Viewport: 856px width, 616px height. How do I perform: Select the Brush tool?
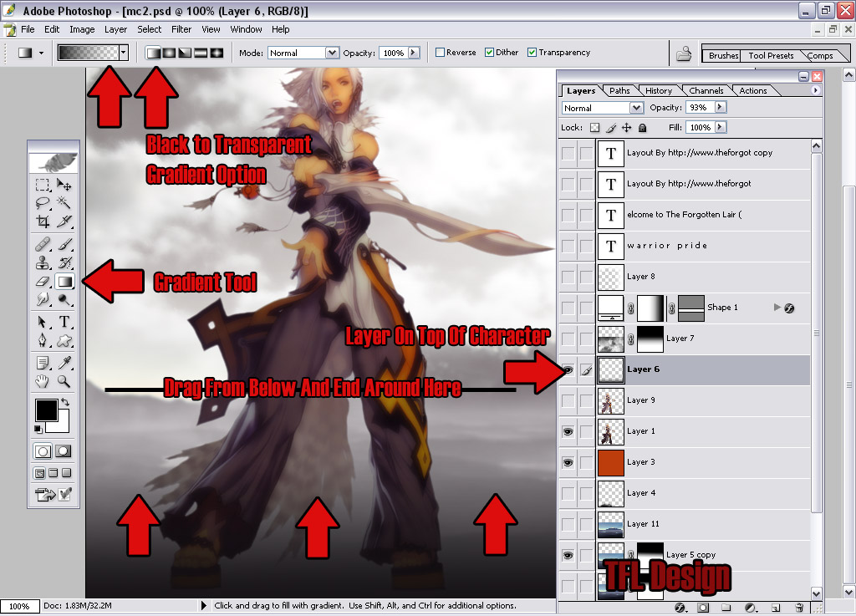coord(64,244)
